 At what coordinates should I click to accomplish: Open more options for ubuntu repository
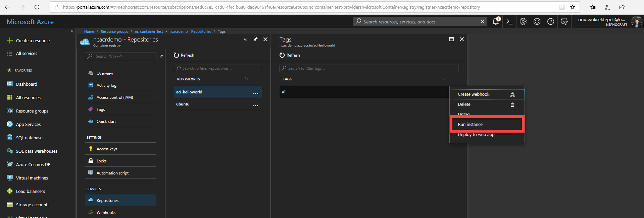(x=256, y=105)
